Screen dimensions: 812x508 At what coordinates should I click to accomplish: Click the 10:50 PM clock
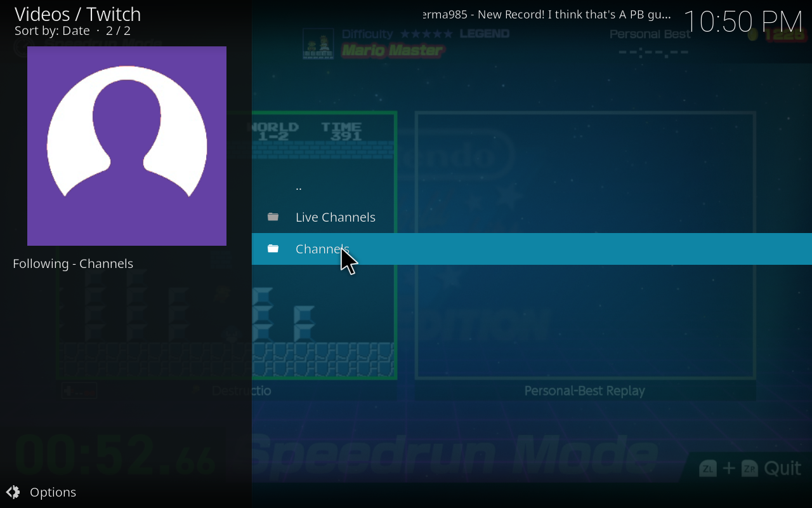click(743, 22)
